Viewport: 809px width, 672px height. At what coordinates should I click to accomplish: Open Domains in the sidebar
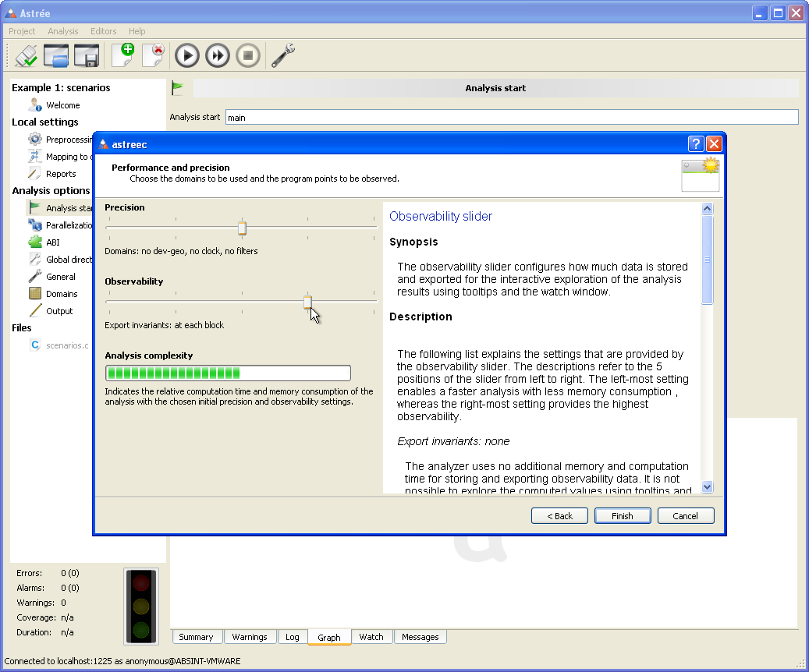pyautogui.click(x=62, y=294)
